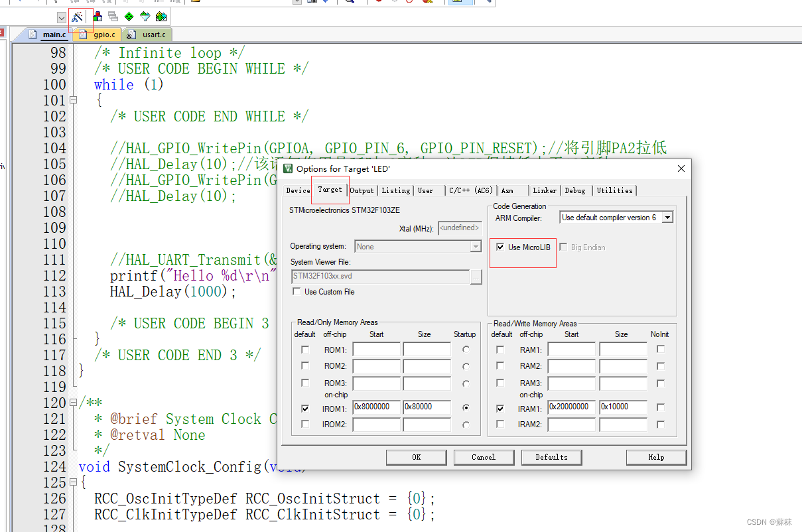Click the Cancel button

click(484, 457)
